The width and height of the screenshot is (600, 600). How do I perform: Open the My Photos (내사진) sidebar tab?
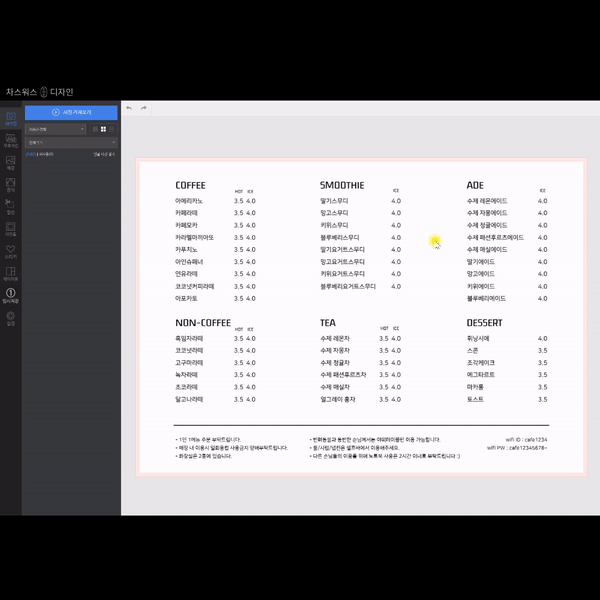[x=11, y=119]
